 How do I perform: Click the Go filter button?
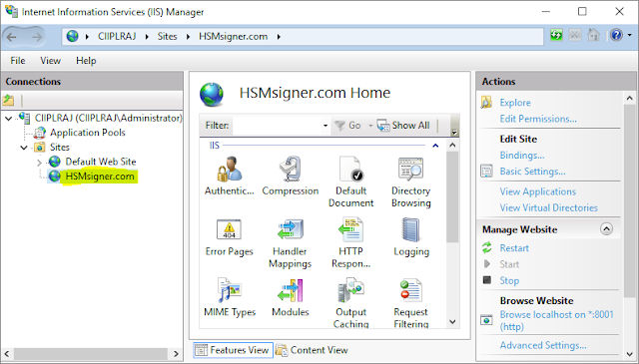(x=347, y=126)
